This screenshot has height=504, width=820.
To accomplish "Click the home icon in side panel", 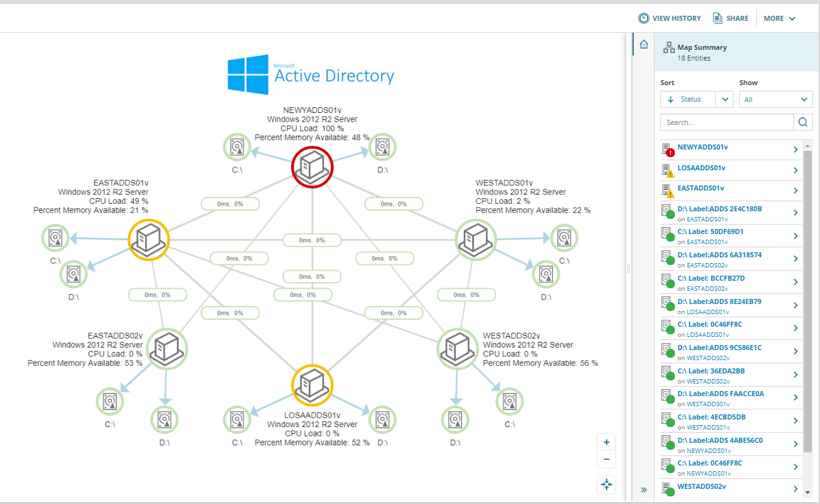I will tap(644, 45).
